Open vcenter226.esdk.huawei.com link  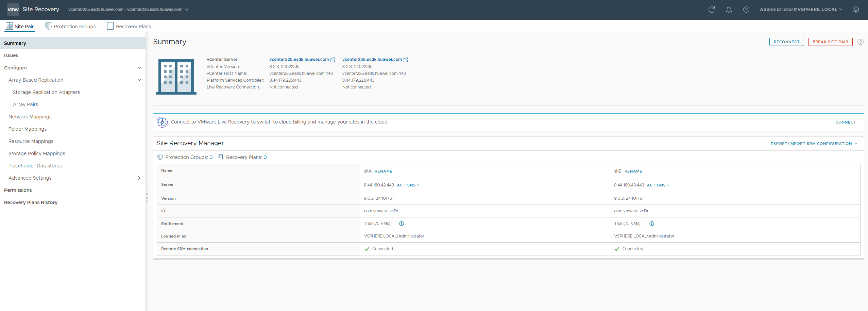[x=372, y=60]
